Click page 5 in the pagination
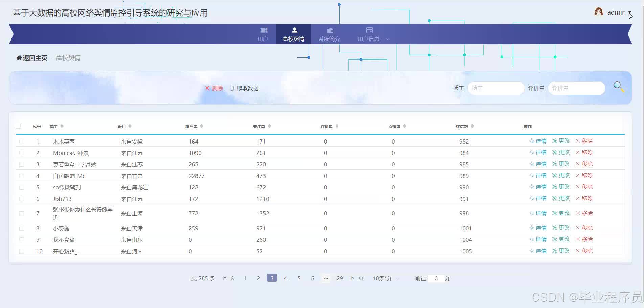This screenshot has width=644, height=308. pyautogui.click(x=299, y=278)
